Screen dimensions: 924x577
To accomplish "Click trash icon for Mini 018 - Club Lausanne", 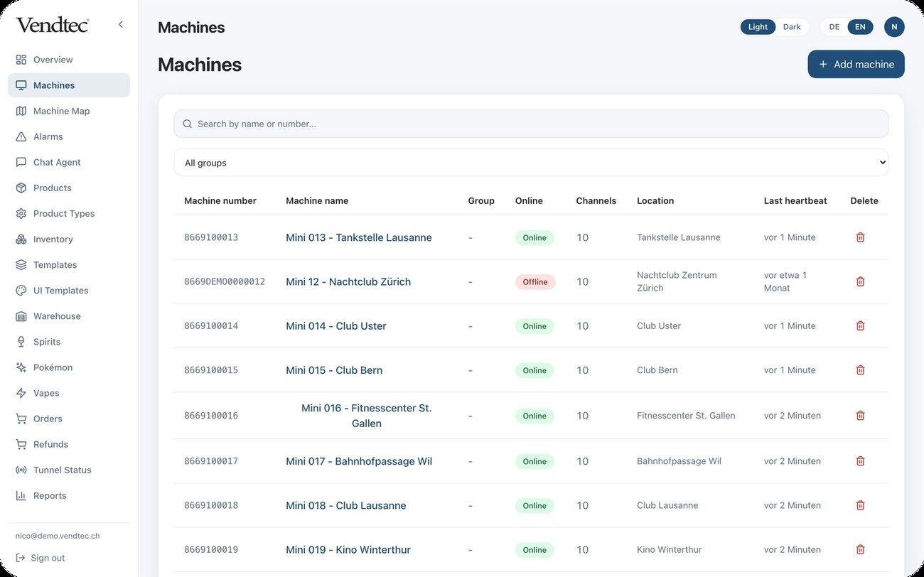I will (x=860, y=505).
